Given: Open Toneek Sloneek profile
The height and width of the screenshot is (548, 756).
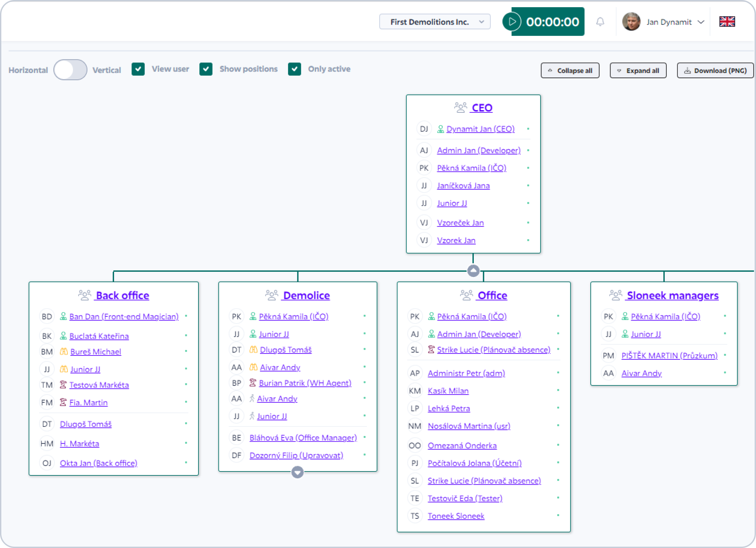Looking at the screenshot, I should point(456,516).
